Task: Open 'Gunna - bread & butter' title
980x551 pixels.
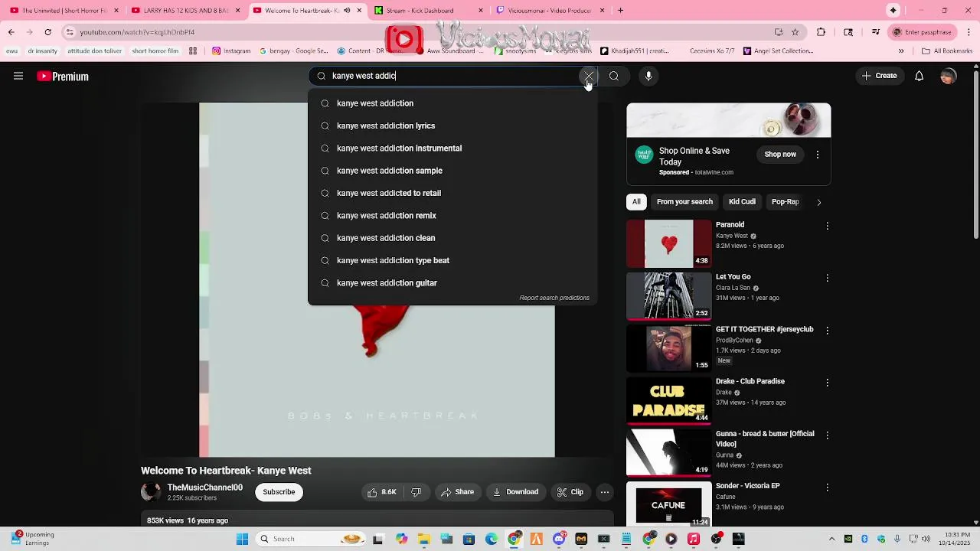Action: pyautogui.click(x=764, y=439)
